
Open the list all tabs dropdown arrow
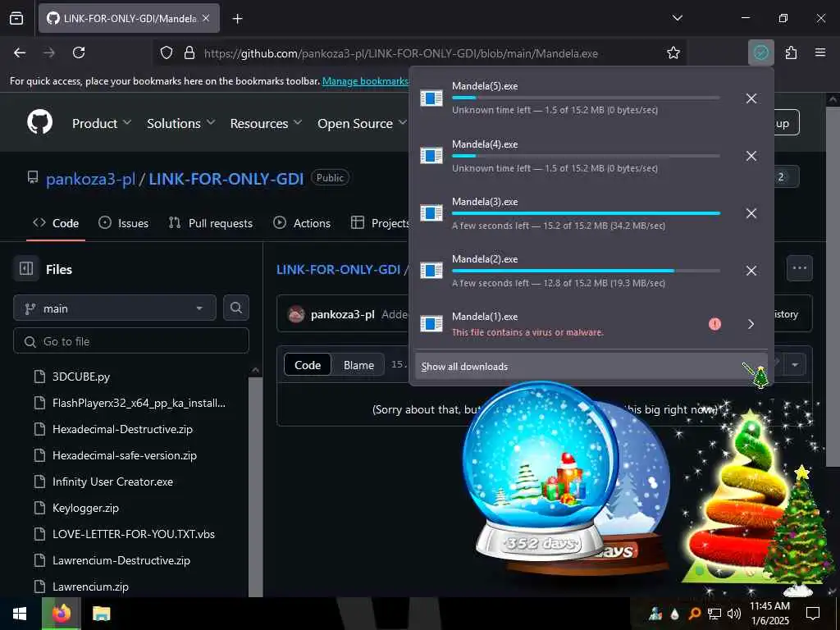[677, 18]
